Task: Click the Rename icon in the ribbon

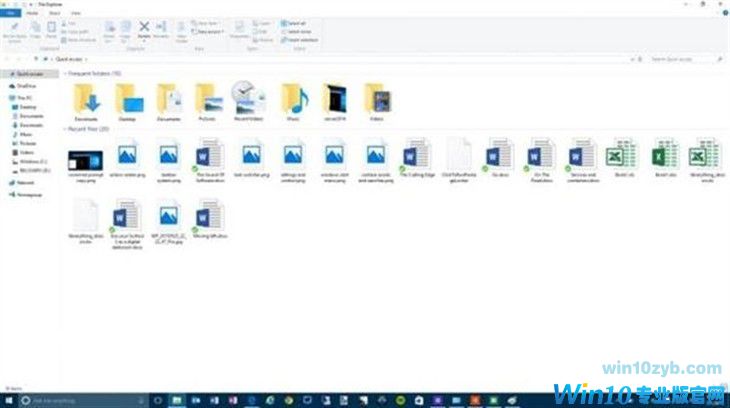Action: [x=160, y=29]
